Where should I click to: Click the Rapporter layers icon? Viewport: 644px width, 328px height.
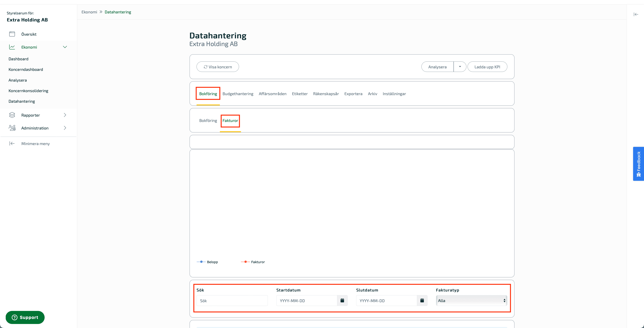12,115
